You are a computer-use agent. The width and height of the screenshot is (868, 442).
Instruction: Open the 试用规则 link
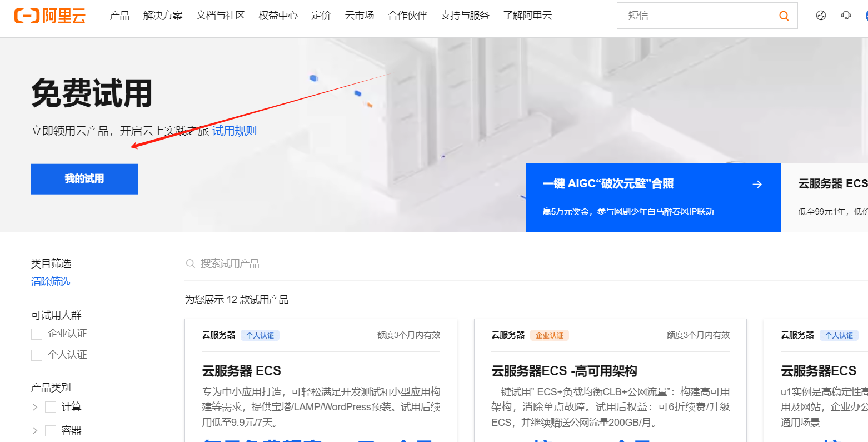click(235, 131)
